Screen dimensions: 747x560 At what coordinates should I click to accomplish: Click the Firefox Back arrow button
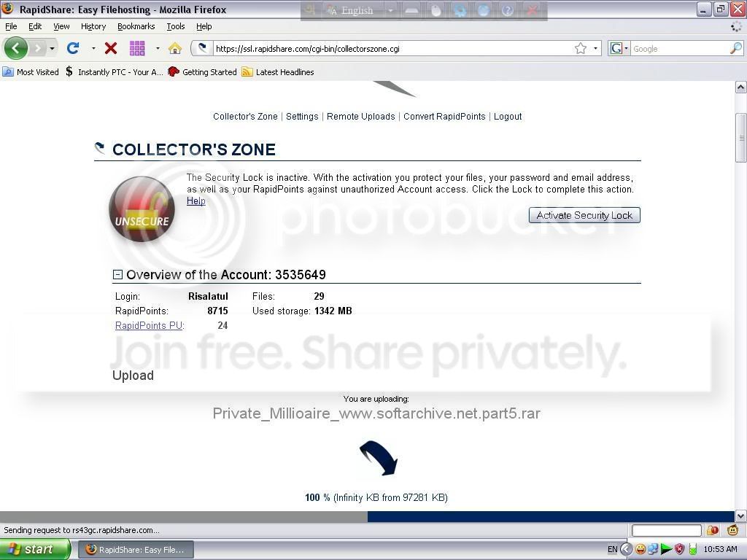click(x=15, y=48)
